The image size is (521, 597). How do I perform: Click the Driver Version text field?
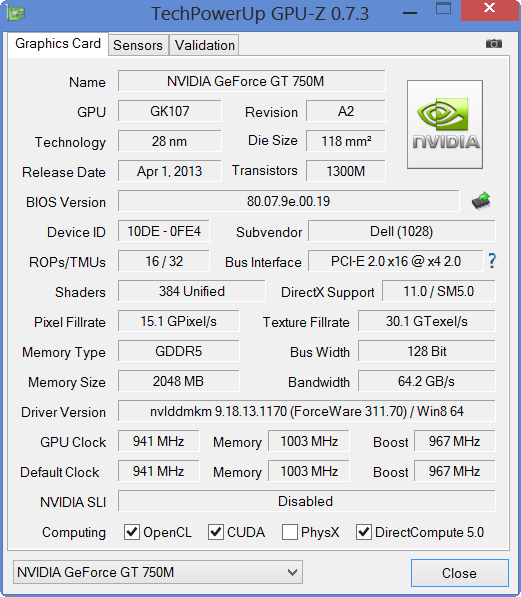(x=307, y=411)
